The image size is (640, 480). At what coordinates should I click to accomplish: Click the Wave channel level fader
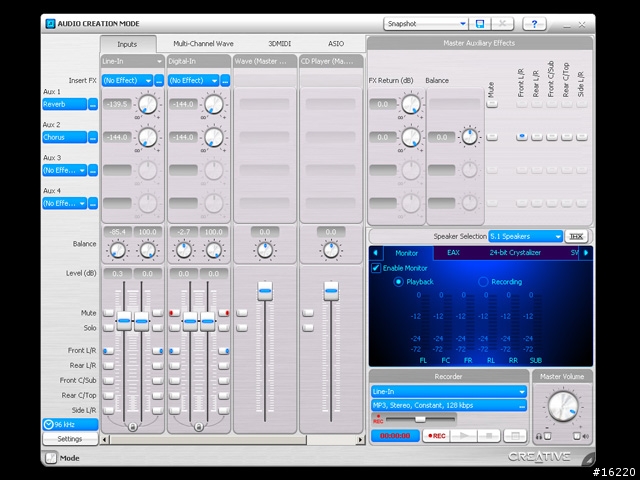coord(265,291)
